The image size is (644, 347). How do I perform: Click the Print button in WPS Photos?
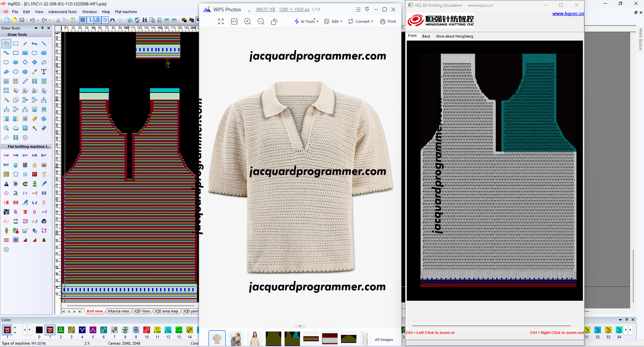388,21
